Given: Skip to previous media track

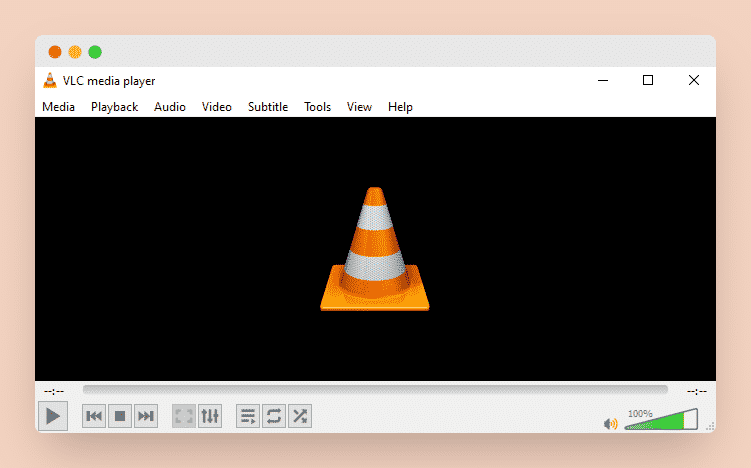Looking at the screenshot, I should tap(94, 416).
